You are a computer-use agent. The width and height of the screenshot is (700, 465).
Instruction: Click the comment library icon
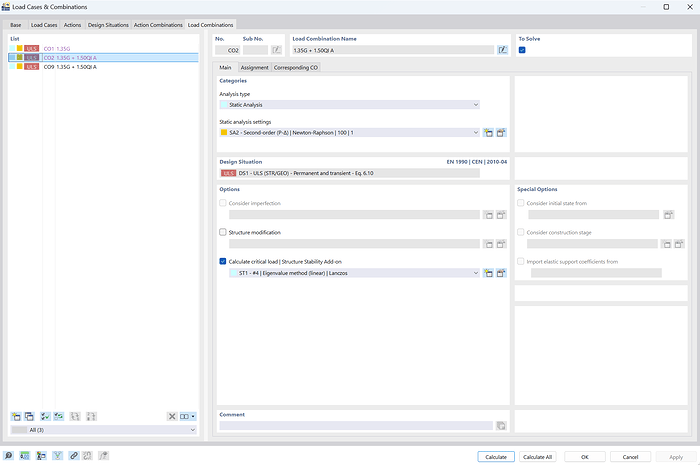pyautogui.click(x=501, y=426)
